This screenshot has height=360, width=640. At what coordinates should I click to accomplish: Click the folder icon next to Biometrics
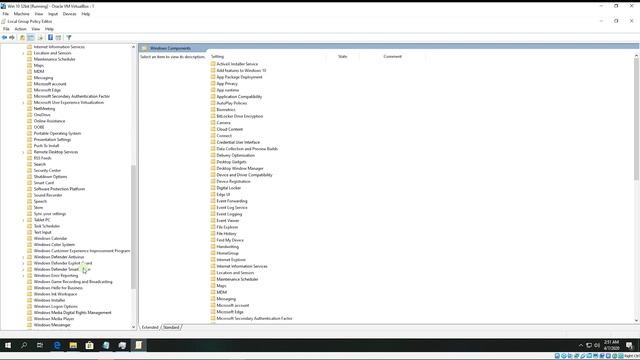(213, 109)
